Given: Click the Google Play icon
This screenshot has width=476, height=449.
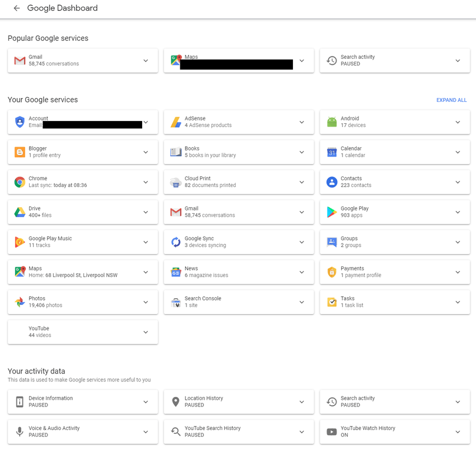Looking at the screenshot, I should pos(332,212).
